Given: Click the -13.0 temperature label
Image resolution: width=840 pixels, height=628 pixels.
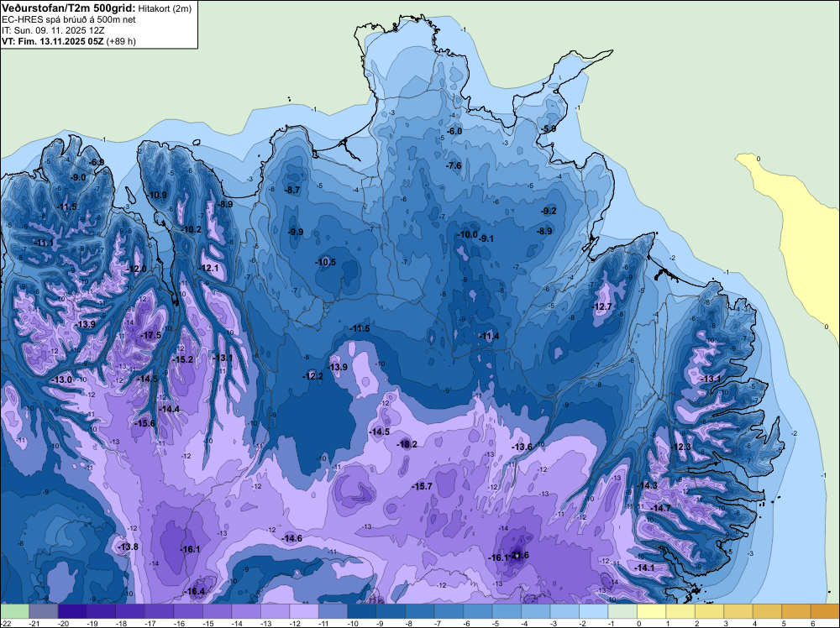Looking at the screenshot, I should (61, 379).
